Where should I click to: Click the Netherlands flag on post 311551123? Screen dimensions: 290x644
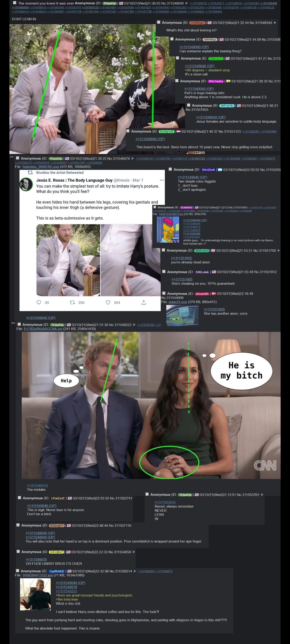(179, 131)
